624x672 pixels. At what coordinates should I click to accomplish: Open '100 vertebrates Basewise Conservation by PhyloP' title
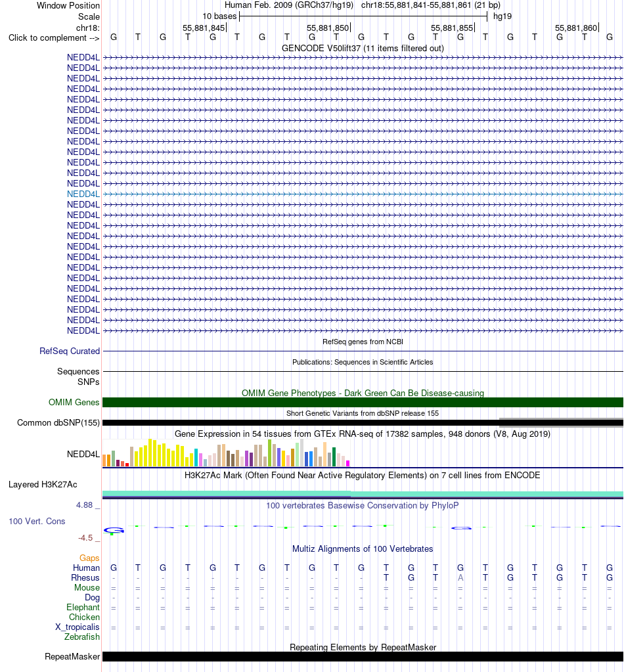tap(363, 506)
